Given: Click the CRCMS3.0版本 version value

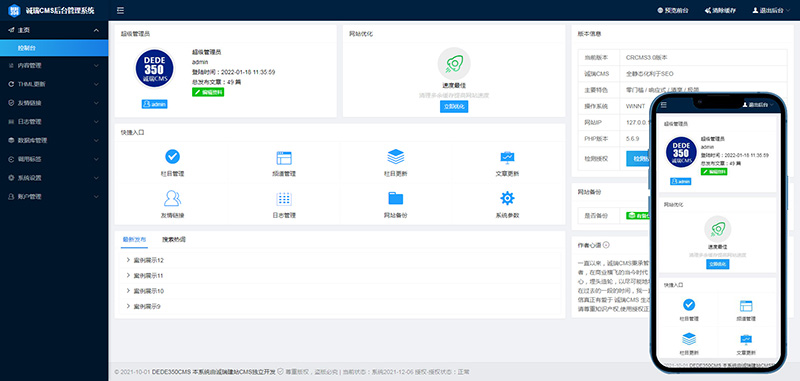Looking at the screenshot, I should click(646, 58).
